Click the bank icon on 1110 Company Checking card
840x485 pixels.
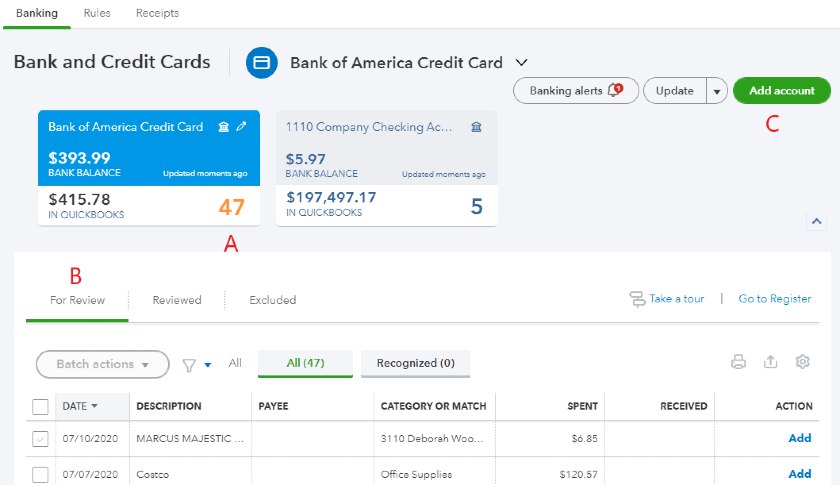click(x=476, y=127)
